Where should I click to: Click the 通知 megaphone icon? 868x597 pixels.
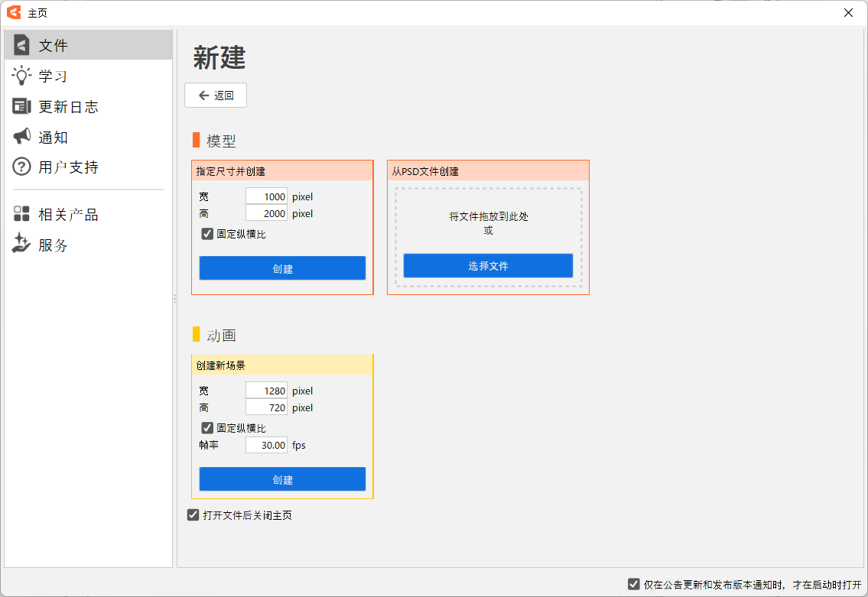pyautogui.click(x=21, y=137)
